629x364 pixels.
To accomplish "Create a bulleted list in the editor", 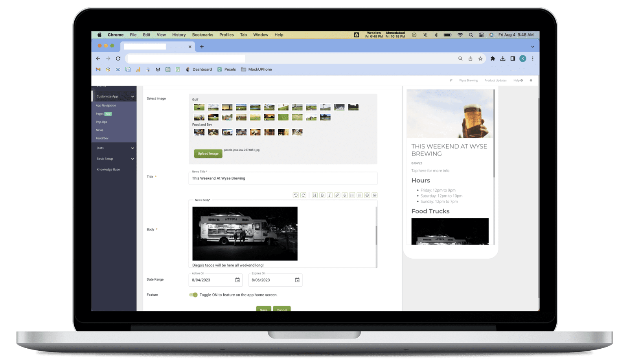I will tap(352, 195).
